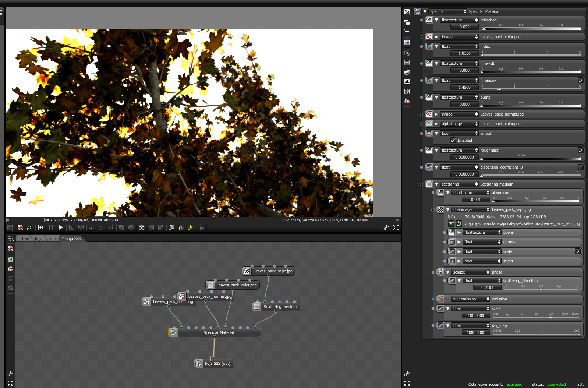
Task: Select the Leaves_pack_sepc.jpg node in graph
Action: point(269,271)
